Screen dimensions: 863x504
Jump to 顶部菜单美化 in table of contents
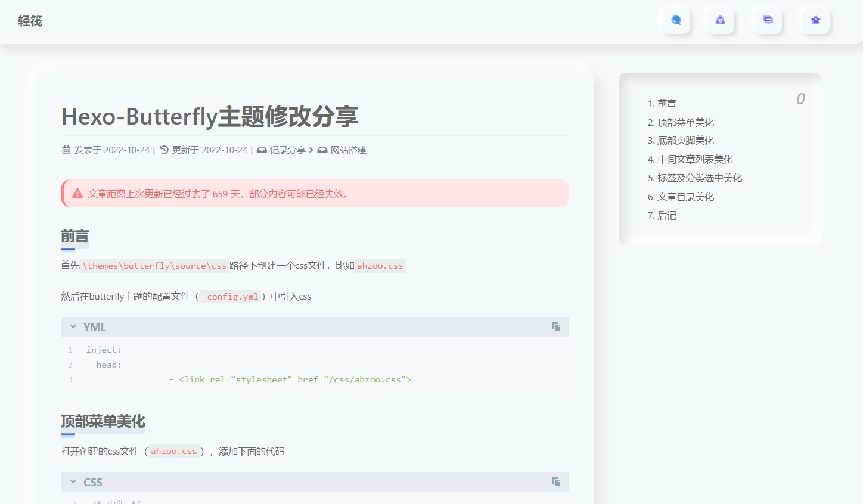[685, 122]
